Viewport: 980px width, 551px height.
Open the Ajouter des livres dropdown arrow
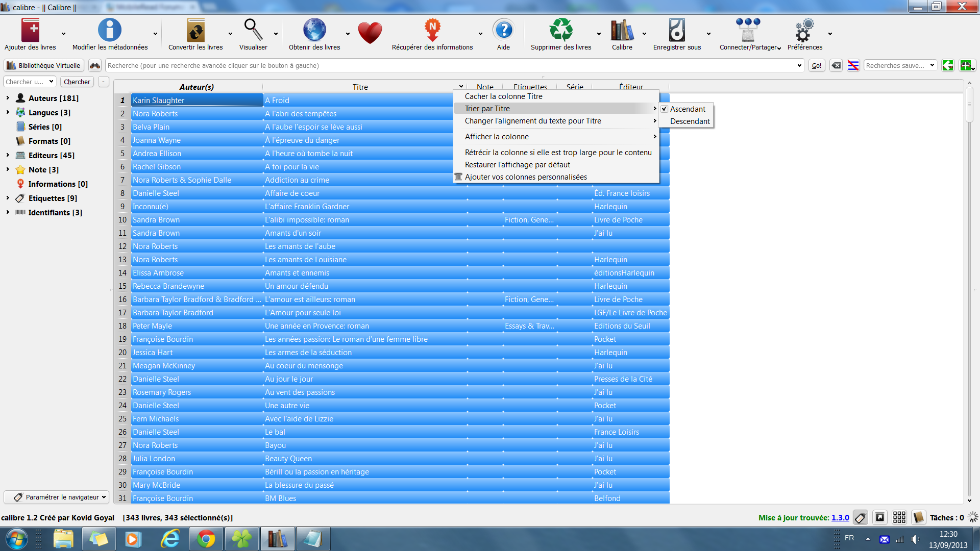(x=63, y=34)
